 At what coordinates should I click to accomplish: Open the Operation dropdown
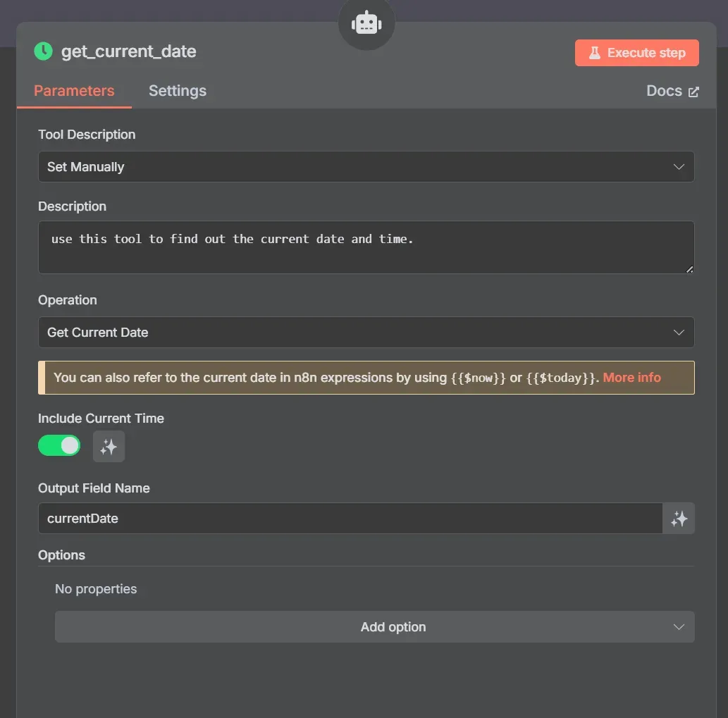point(366,332)
